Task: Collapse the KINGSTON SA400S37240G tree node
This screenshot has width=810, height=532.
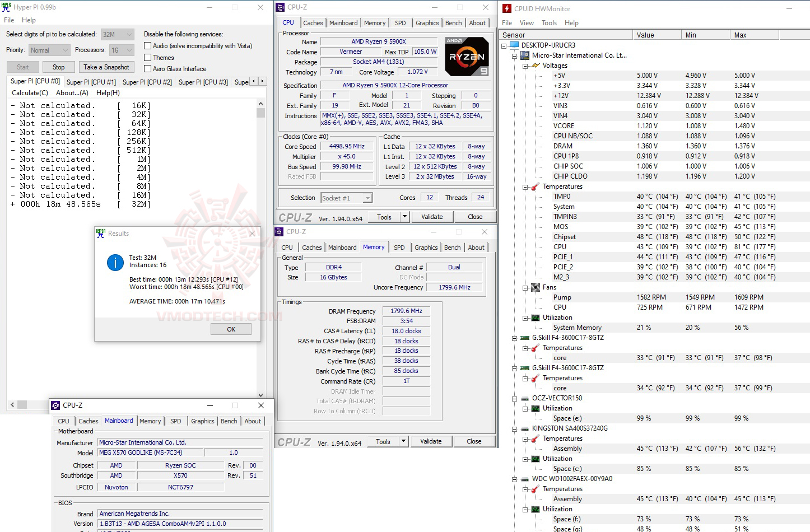Action: click(x=514, y=428)
